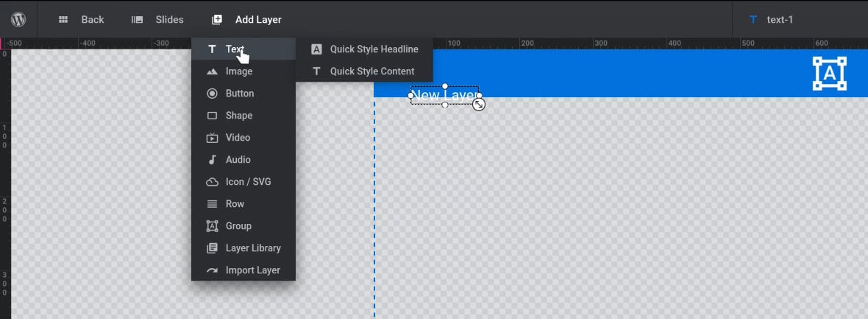Viewport: 868px width, 319px height.
Task: Add a Group layer
Action: 238,226
